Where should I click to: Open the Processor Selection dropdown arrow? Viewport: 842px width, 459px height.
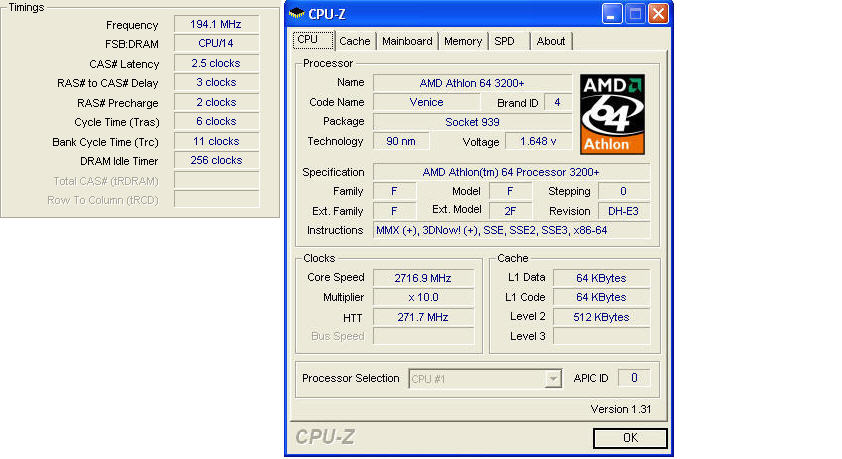point(553,379)
